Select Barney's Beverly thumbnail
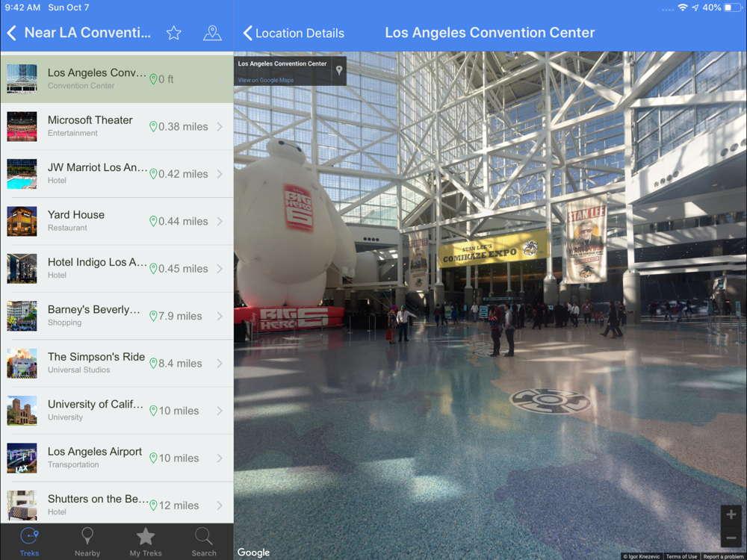This screenshot has width=747, height=560. (22, 316)
